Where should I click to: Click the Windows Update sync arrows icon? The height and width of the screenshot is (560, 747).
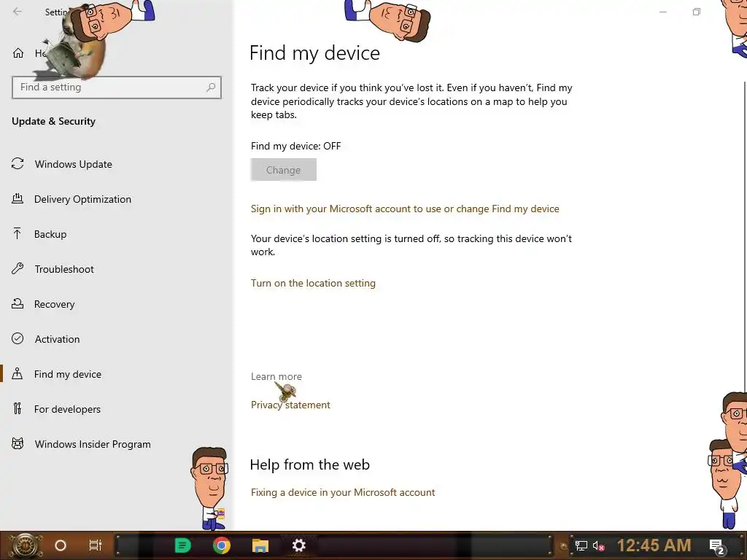click(x=18, y=164)
